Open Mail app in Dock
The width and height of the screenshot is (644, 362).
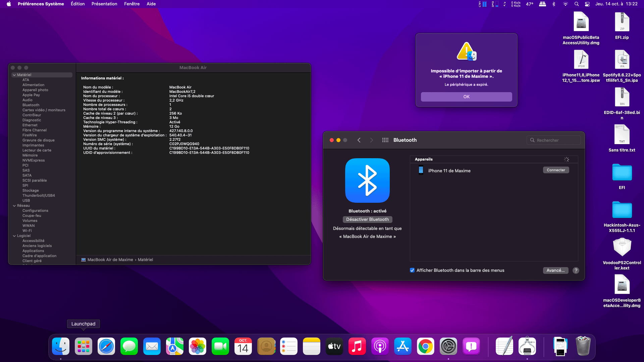tap(152, 346)
